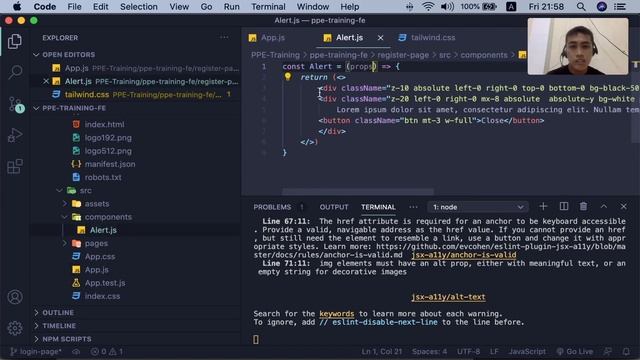Expand the assets folder

97,203
